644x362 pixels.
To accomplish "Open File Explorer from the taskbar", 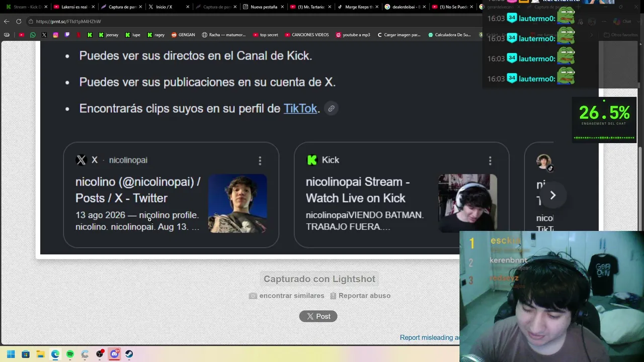I will [x=40, y=354].
